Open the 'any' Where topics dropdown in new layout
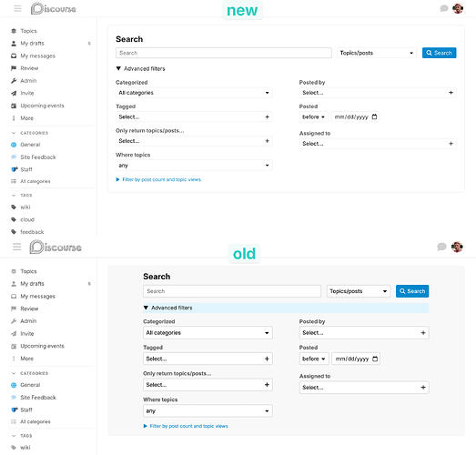The width and height of the screenshot is (476, 455). pyautogui.click(x=194, y=165)
